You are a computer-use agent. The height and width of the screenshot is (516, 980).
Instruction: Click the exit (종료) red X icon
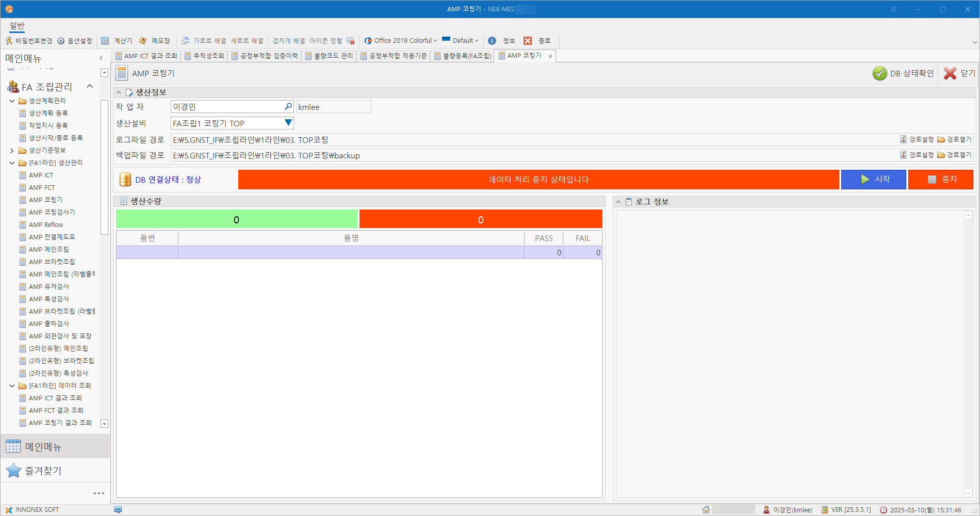pos(528,41)
